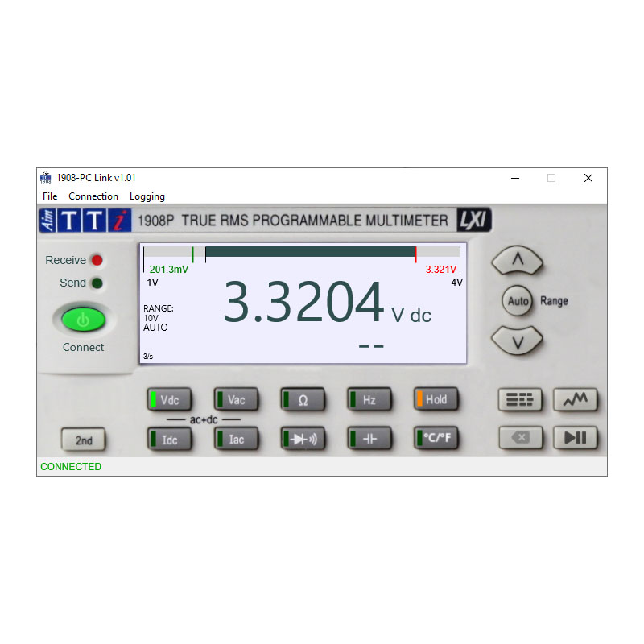Screen dimensions: 644x644
Task: Click the Aim TTi logo
Action: coord(85,220)
